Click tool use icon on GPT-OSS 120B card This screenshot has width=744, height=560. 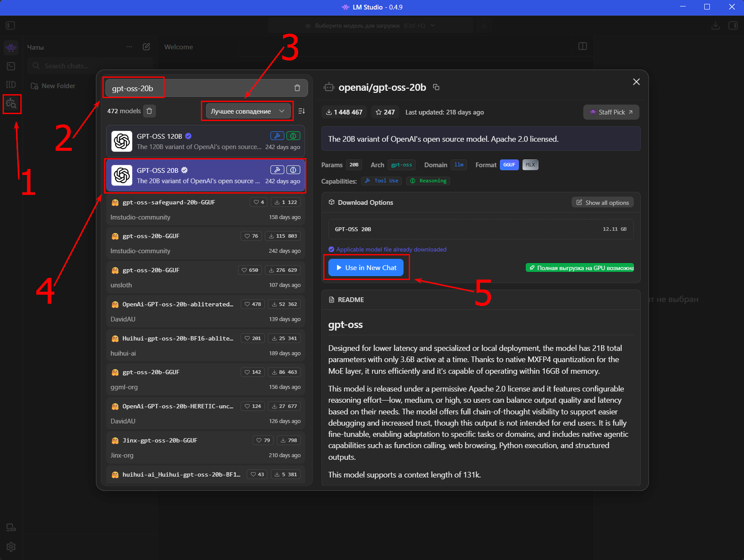click(277, 136)
